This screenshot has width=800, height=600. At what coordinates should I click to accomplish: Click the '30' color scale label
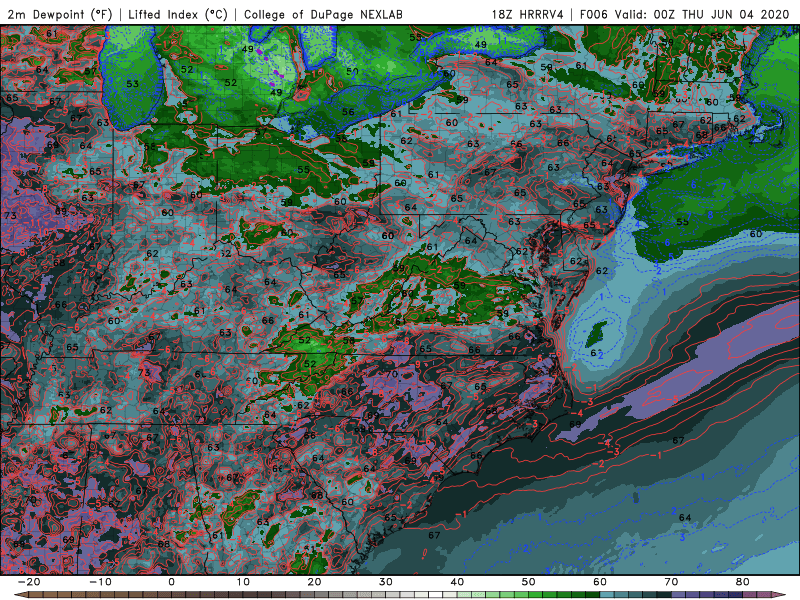click(x=386, y=582)
